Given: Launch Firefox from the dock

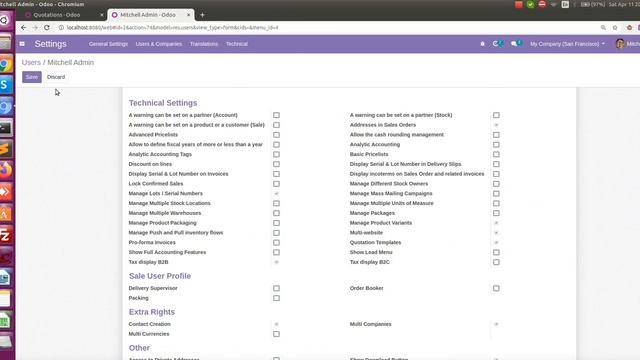Looking at the screenshot, I should click(x=5, y=170).
